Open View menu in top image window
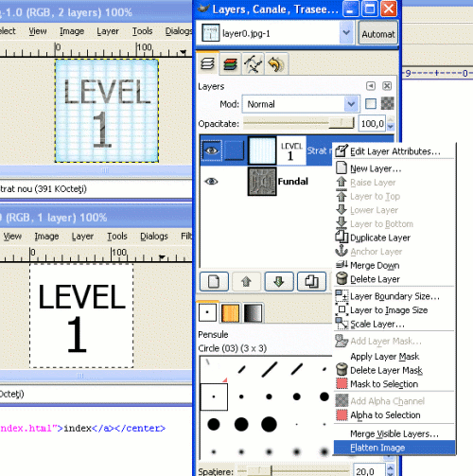This screenshot has height=476, width=473. [38, 31]
